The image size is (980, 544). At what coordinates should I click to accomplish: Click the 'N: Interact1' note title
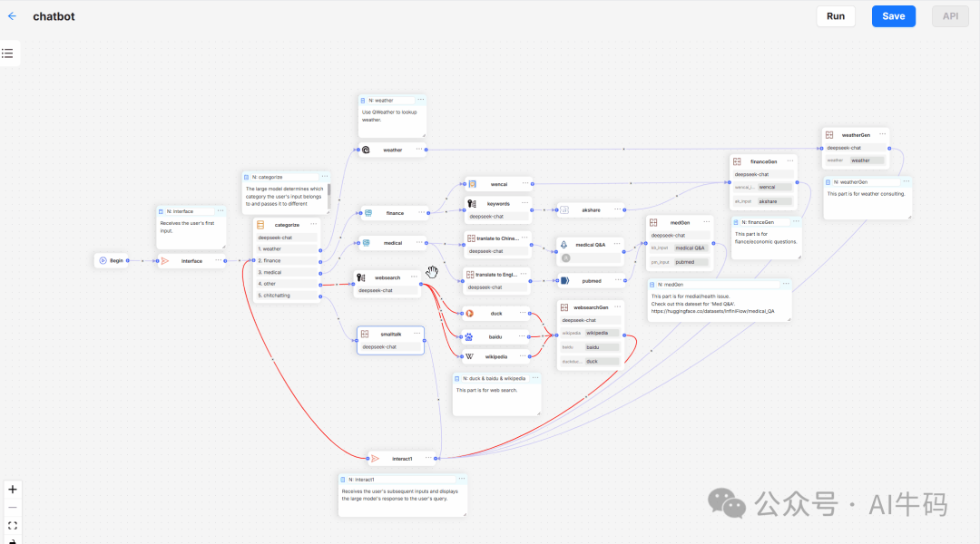click(x=361, y=480)
